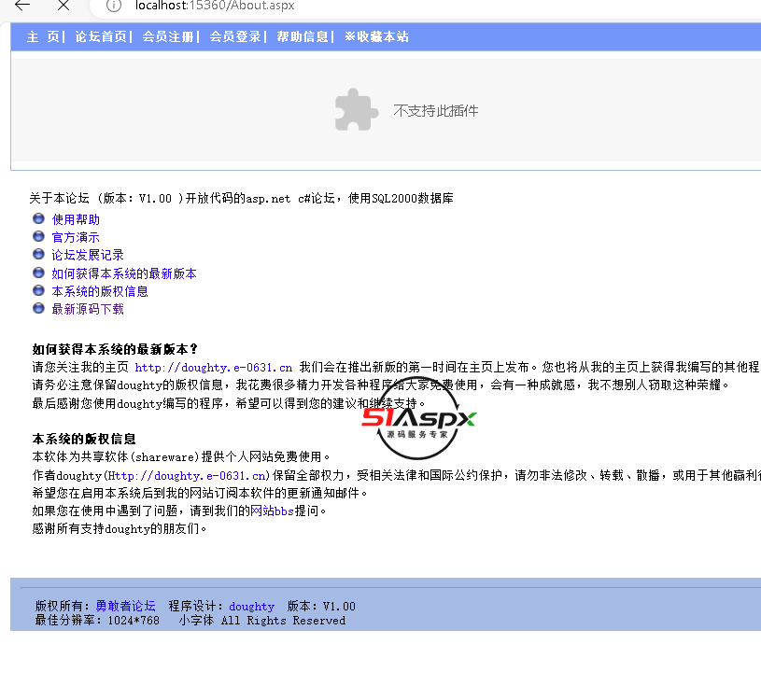The height and width of the screenshot is (700, 761).
Task: Click the footer text All Rights Reserved
Action: coord(284,621)
